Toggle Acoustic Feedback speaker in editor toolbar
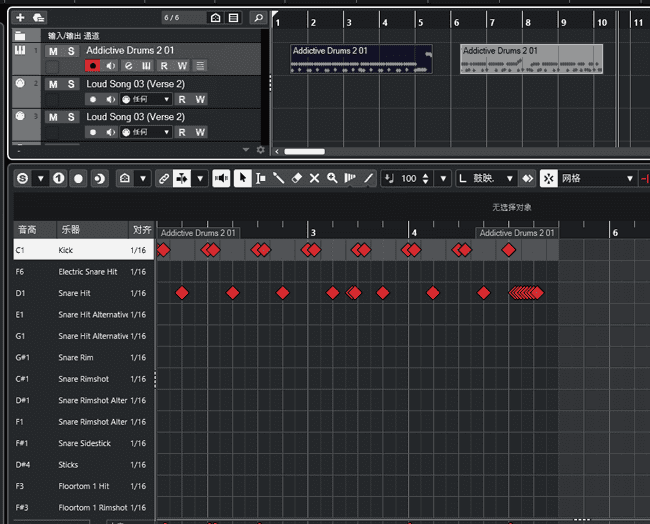650x524 pixels. tap(221, 178)
